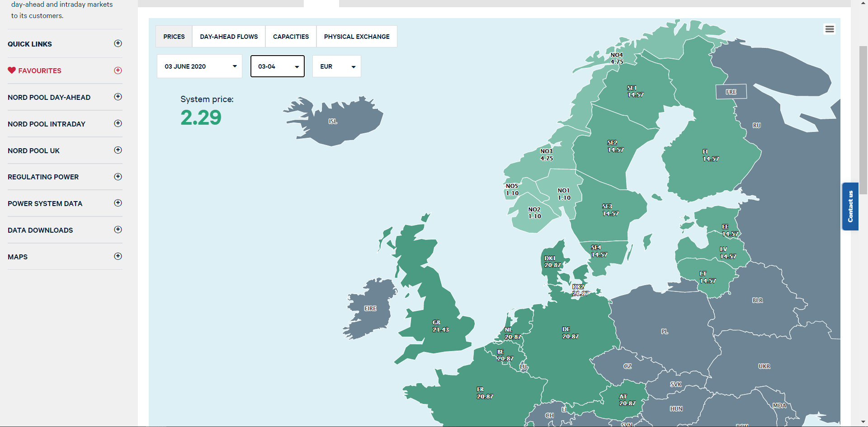The width and height of the screenshot is (868, 427).
Task: Open the EUR currency dropdown
Action: coord(336,66)
